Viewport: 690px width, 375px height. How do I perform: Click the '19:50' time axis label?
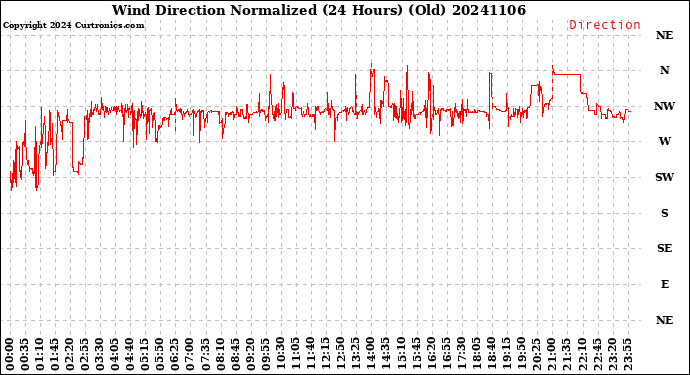click(521, 354)
